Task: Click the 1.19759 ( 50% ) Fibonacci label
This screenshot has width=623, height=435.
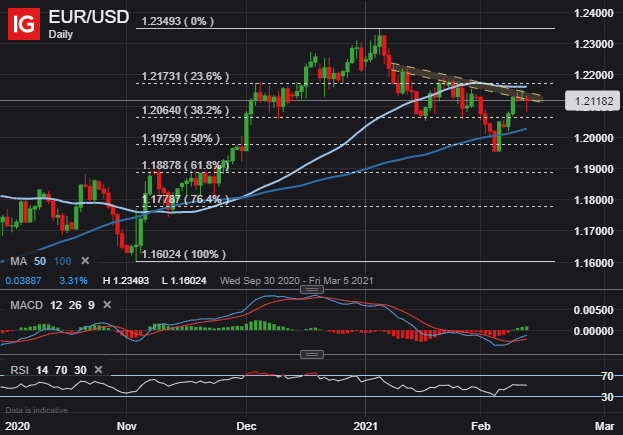Action: 180,138
